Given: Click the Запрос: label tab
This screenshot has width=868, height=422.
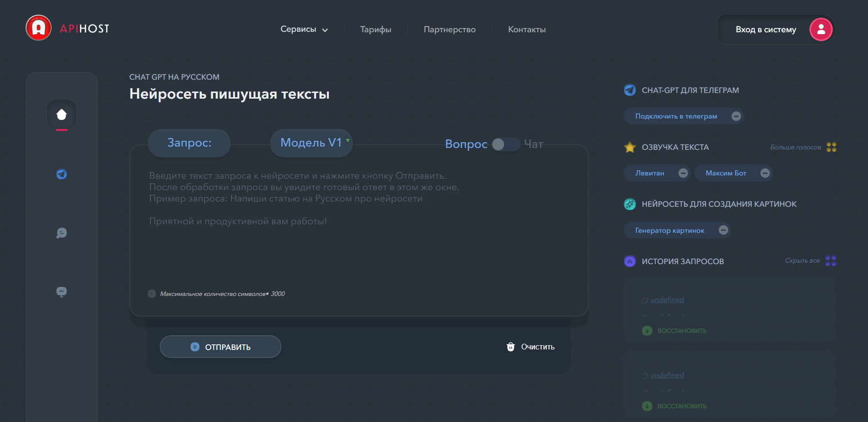Looking at the screenshot, I should point(190,143).
